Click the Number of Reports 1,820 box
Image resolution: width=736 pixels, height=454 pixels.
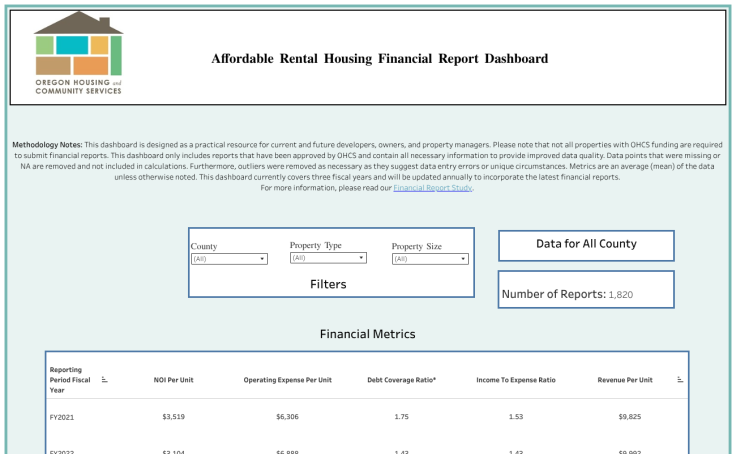coord(586,294)
